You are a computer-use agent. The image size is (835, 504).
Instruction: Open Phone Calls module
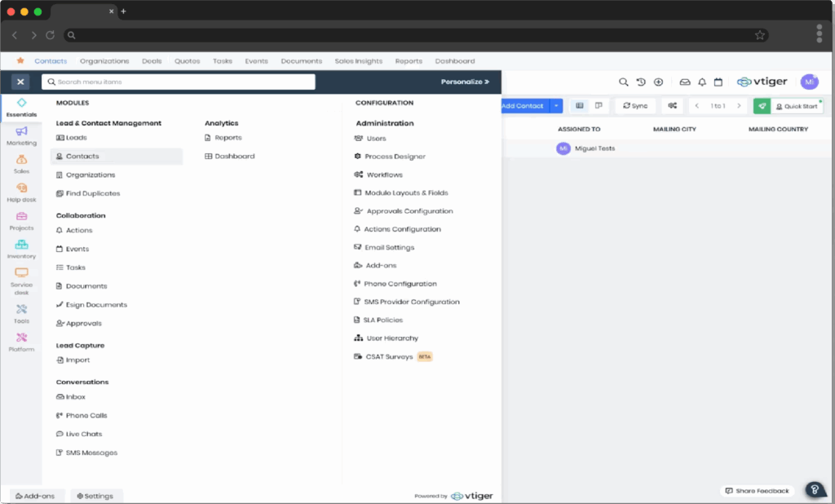pyautogui.click(x=82, y=416)
